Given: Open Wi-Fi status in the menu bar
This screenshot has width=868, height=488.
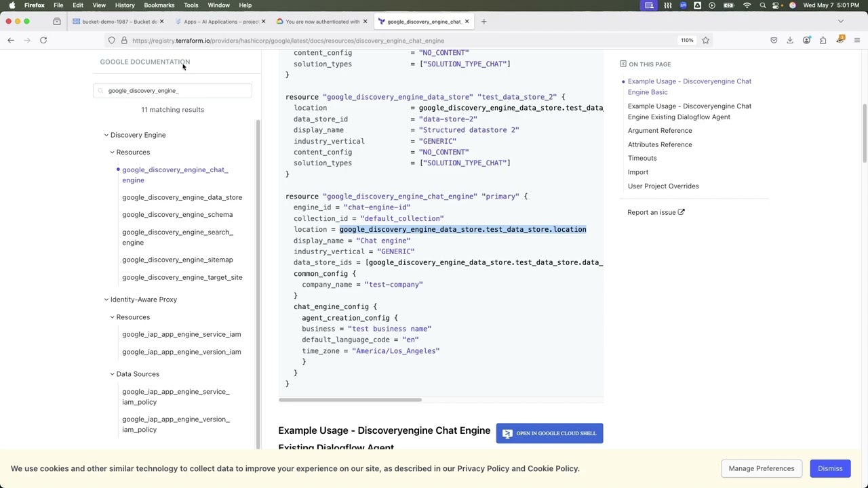Looking at the screenshot, I should coord(747,5).
